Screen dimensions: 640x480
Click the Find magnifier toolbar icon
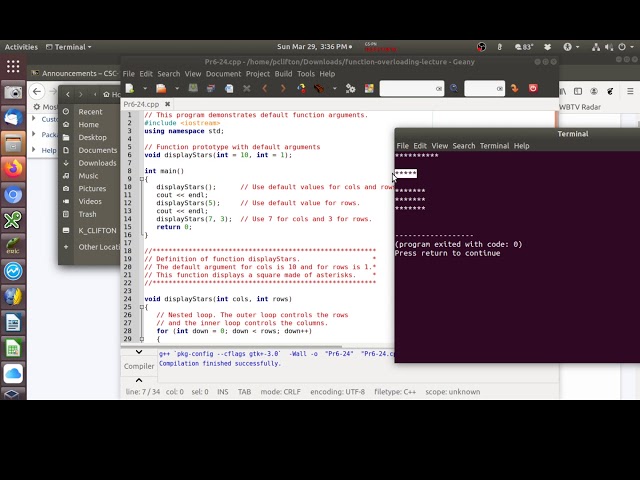coord(454,88)
